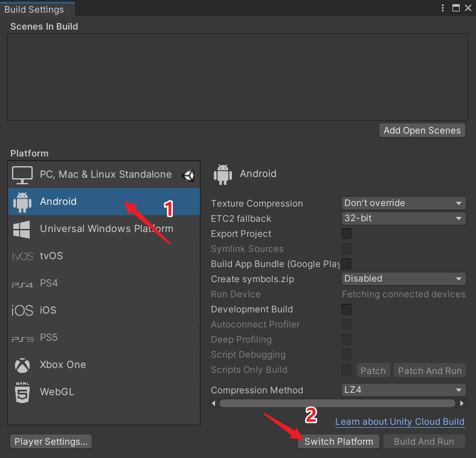Click the tvOS platform icon

22,256
